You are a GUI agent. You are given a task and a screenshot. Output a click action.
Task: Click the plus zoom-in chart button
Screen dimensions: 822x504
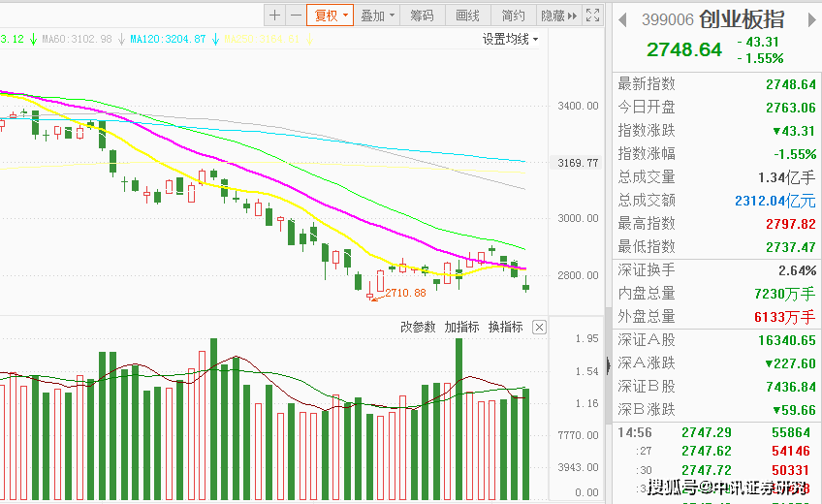(x=274, y=15)
